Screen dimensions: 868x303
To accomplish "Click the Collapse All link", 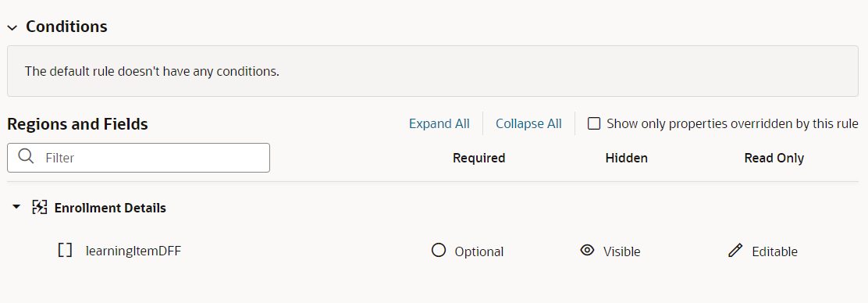I will [x=528, y=123].
